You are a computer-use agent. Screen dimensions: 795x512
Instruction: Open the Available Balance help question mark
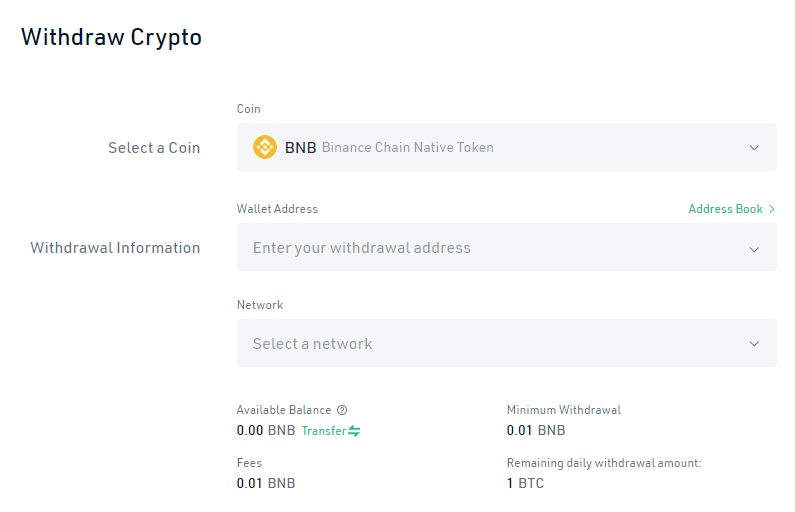click(x=342, y=410)
